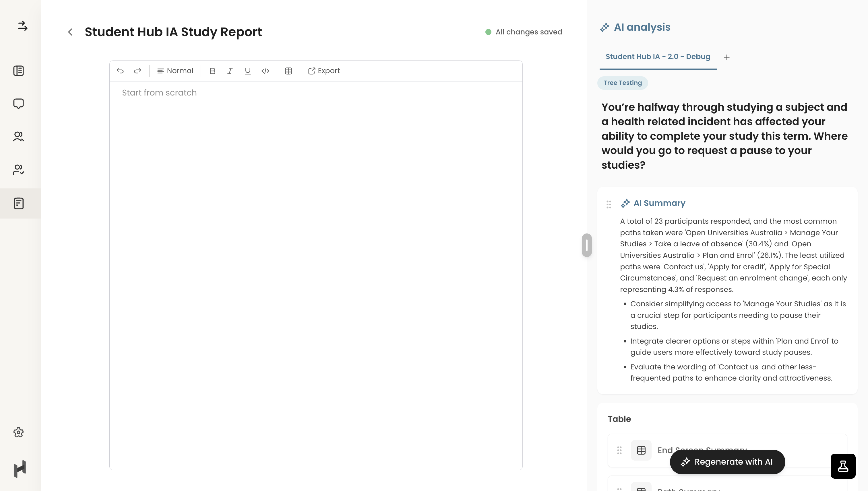Click the AI Summary sparkle icon

click(625, 203)
